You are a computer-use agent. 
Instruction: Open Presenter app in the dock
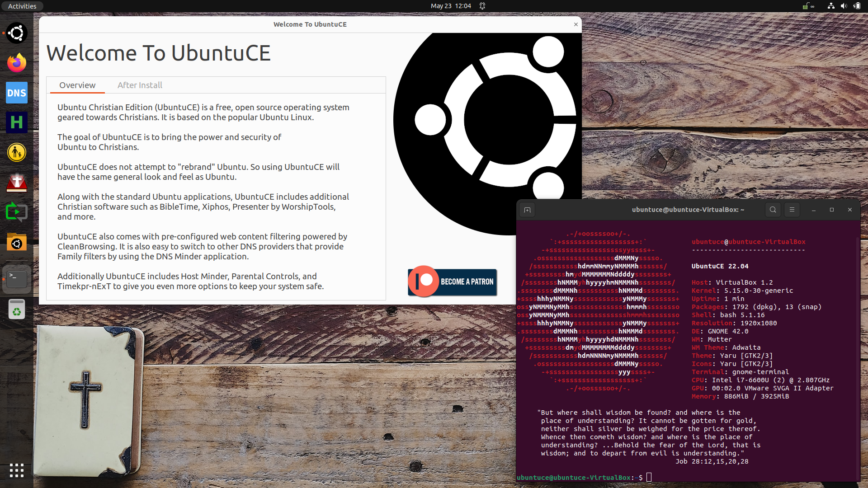click(17, 212)
